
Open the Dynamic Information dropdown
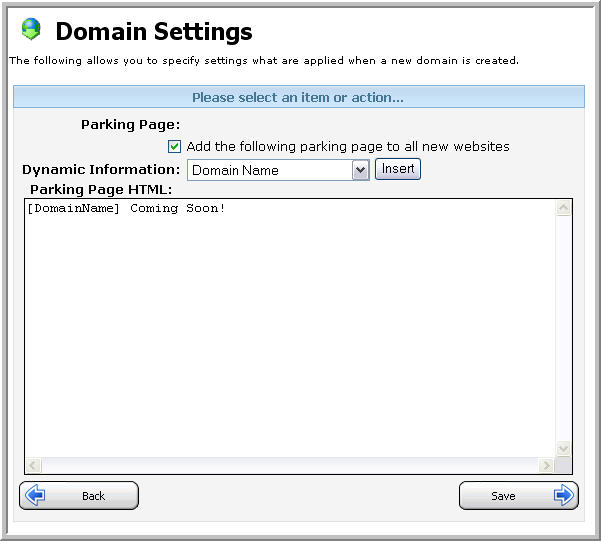pyautogui.click(x=278, y=170)
